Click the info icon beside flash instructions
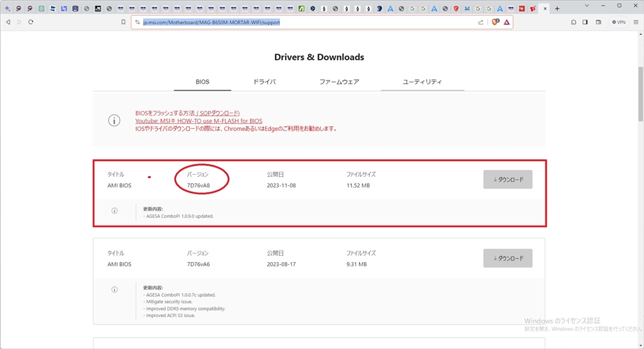 tap(114, 120)
